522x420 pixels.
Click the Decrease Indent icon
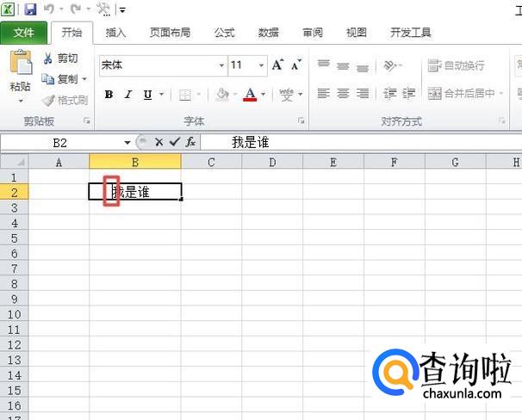point(389,94)
